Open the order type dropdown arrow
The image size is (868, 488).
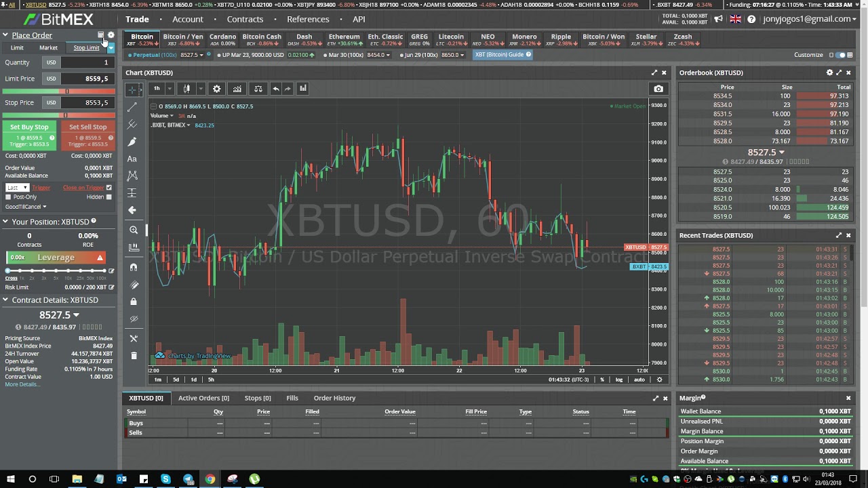[111, 48]
